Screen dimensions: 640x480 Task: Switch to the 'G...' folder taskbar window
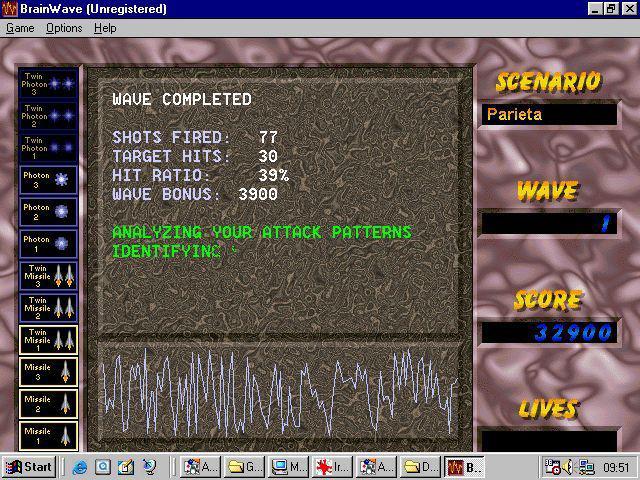click(x=244, y=467)
